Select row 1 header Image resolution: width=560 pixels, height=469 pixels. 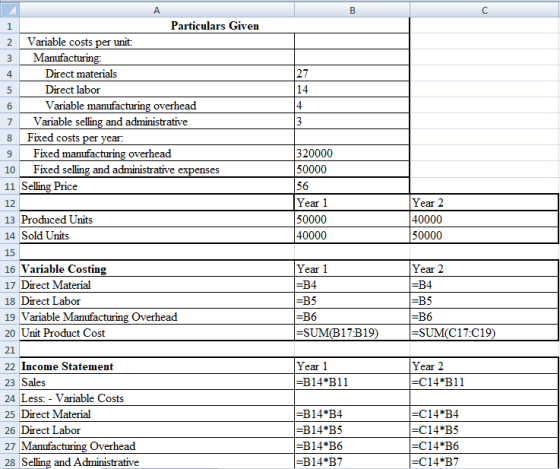(9, 26)
